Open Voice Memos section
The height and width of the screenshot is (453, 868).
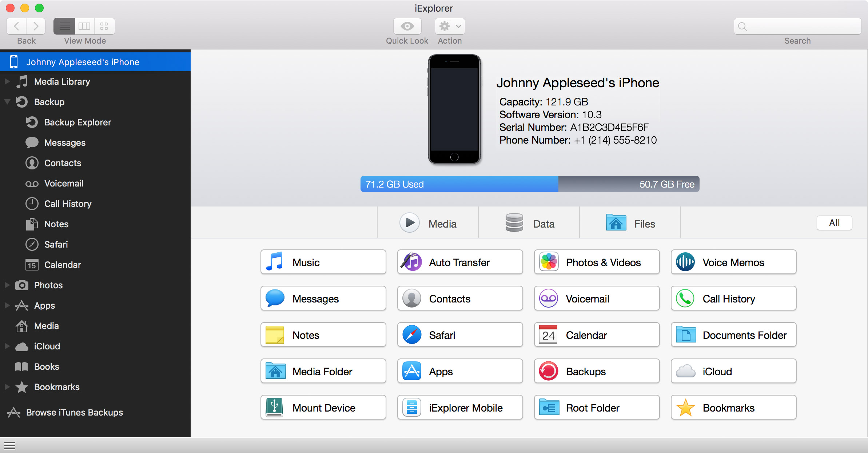tap(733, 262)
